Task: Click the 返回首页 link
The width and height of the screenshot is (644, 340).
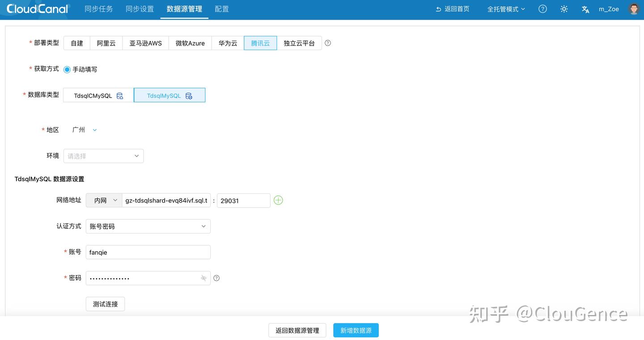Action: (453, 9)
